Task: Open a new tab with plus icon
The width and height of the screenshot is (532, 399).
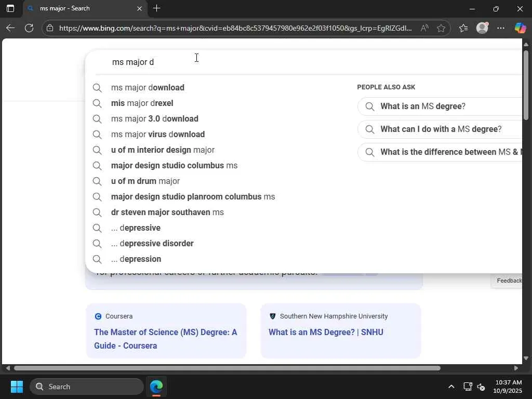Action: point(156,8)
